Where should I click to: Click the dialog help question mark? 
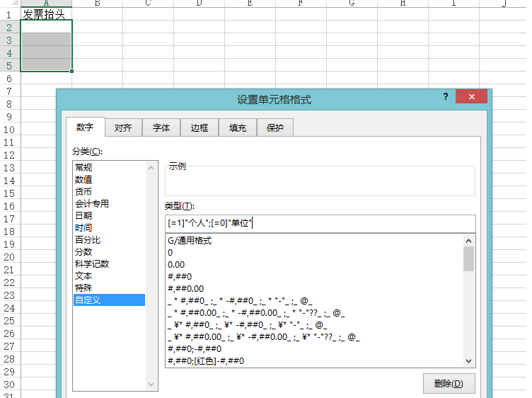coord(446,97)
